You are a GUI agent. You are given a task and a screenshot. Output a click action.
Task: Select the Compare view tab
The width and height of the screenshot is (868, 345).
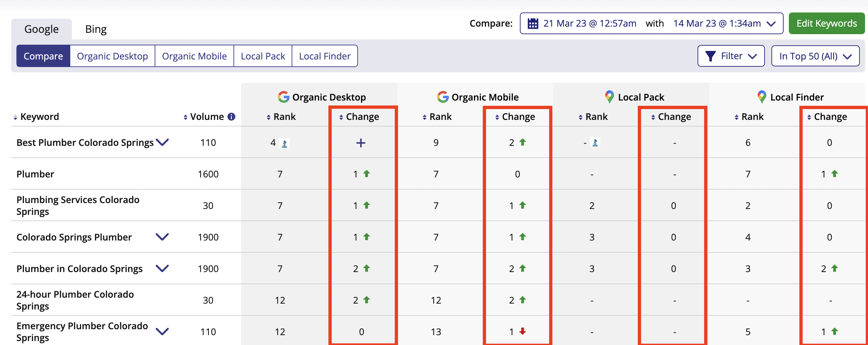click(x=43, y=56)
